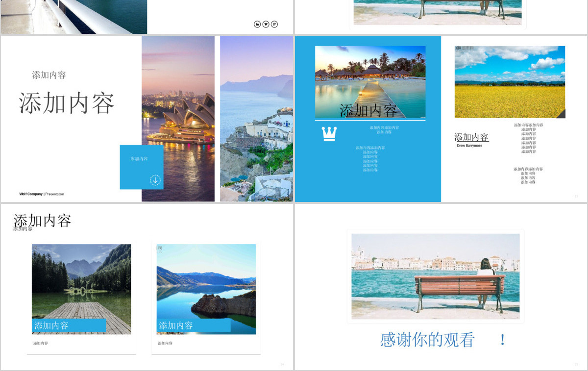Click the circled down-arrow icon in blue box
The image size is (588, 371).
pyautogui.click(x=155, y=180)
